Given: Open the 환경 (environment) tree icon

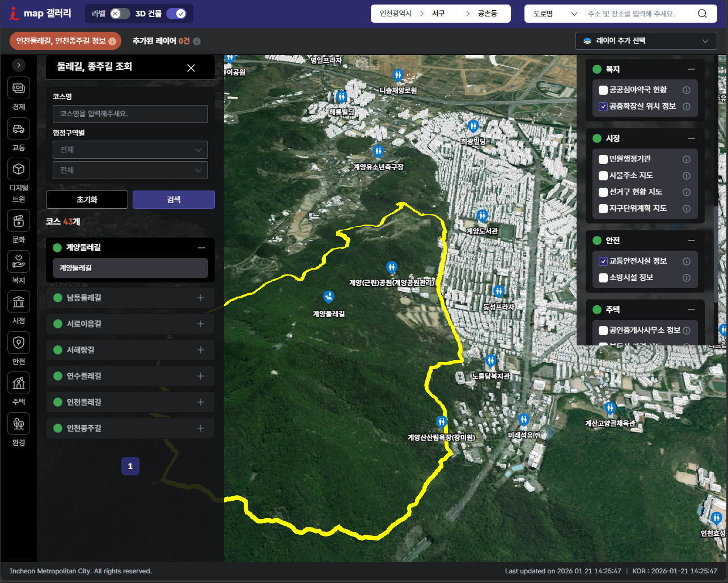Looking at the screenshot, I should click(x=19, y=424).
